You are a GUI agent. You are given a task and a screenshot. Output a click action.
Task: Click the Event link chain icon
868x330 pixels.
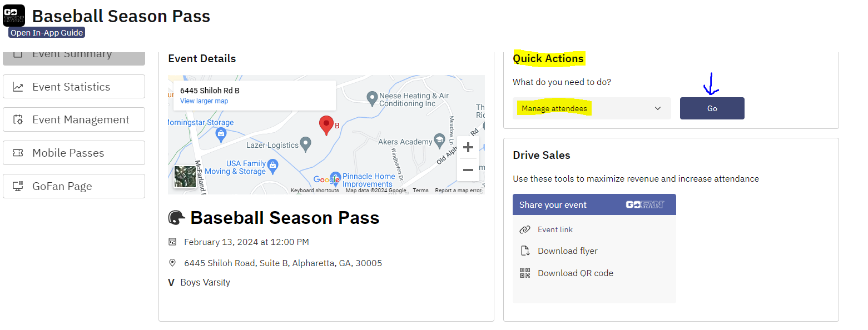coord(525,229)
